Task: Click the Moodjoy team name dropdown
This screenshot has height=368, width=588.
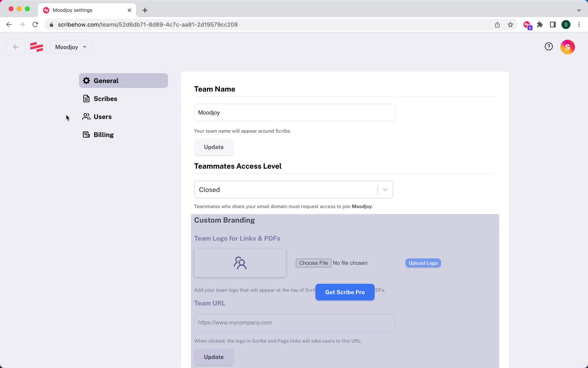Action: point(71,47)
